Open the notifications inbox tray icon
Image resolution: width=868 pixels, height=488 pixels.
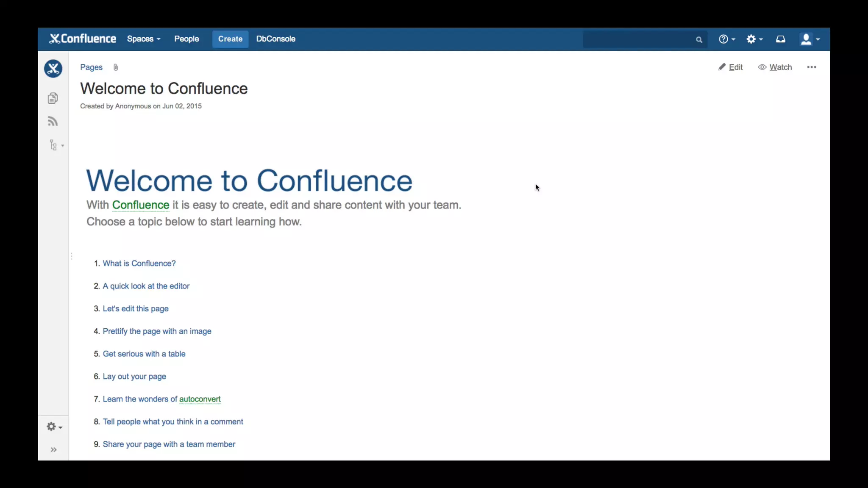780,39
